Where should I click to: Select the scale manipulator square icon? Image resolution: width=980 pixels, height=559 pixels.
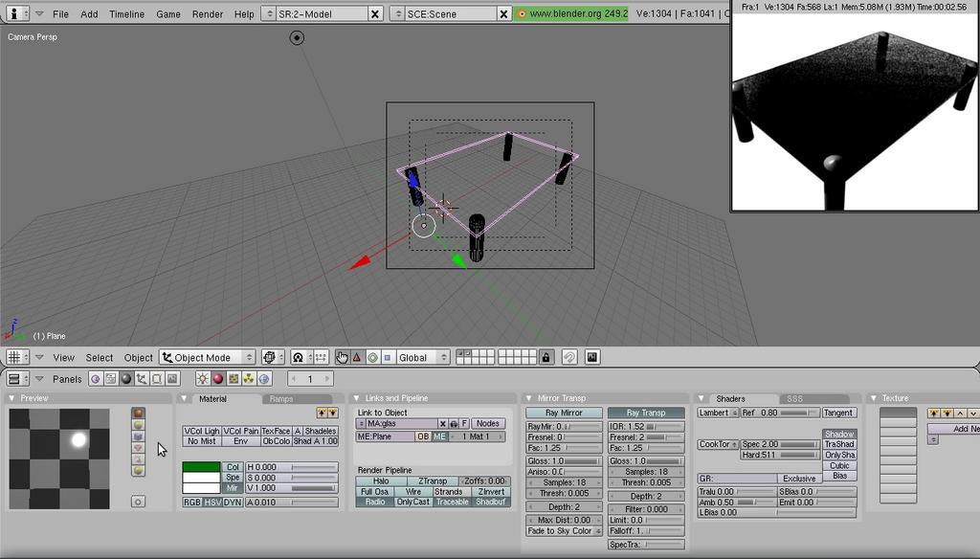(388, 358)
